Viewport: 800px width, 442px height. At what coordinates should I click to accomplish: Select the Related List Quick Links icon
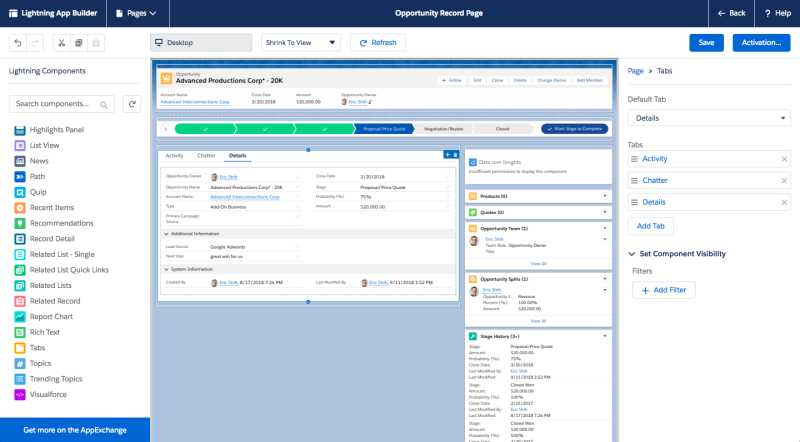tap(20, 270)
